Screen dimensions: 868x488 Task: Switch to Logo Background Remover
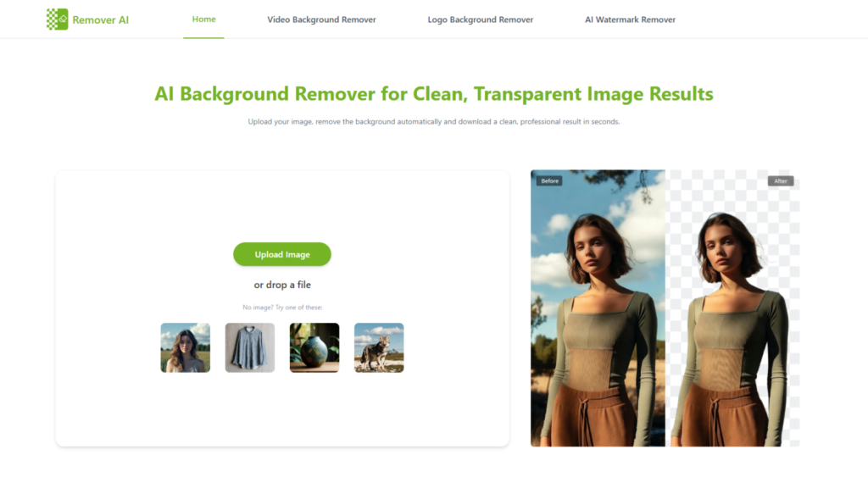480,19
